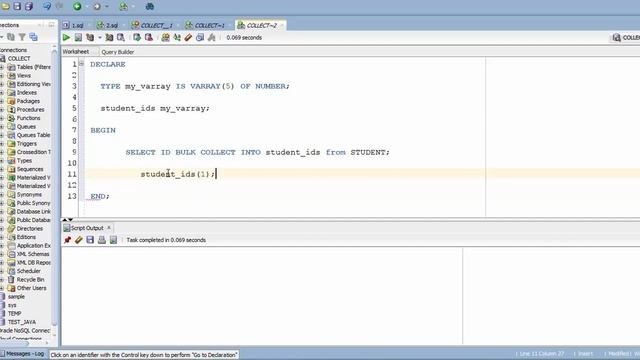Open the connection selector at top right
Viewport: 640px width, 360px height.
pos(625,38)
